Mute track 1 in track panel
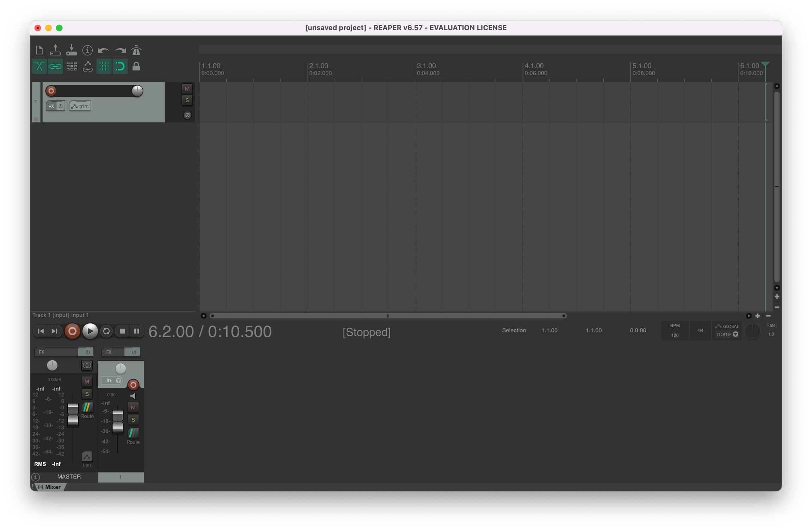Viewport: 812px width, 531px height. 187,89
